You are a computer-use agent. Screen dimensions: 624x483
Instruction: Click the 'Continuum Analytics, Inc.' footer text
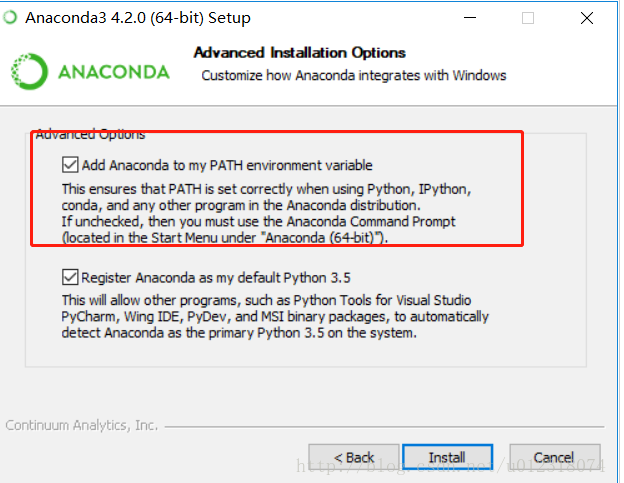(82, 425)
